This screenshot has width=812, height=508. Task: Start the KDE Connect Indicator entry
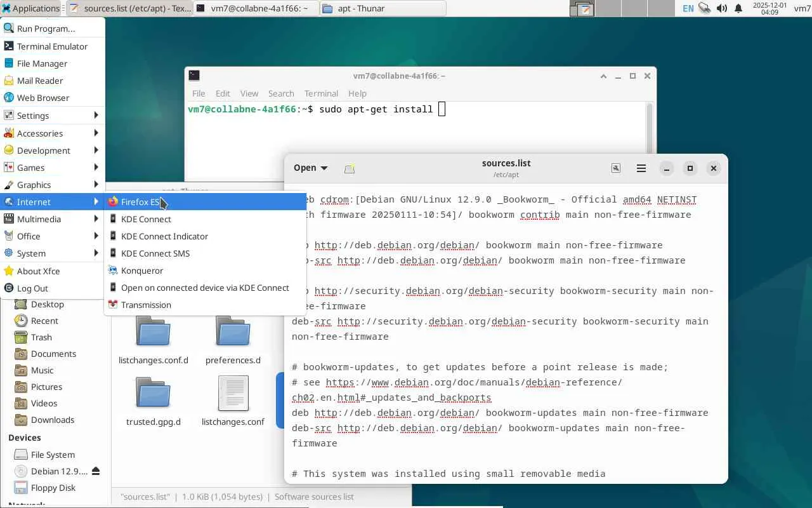[x=205, y=236]
